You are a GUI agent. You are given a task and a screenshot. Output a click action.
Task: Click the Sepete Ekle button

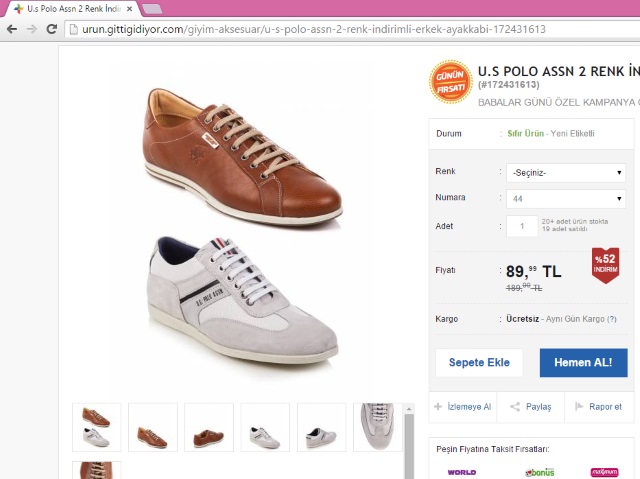pyautogui.click(x=479, y=362)
